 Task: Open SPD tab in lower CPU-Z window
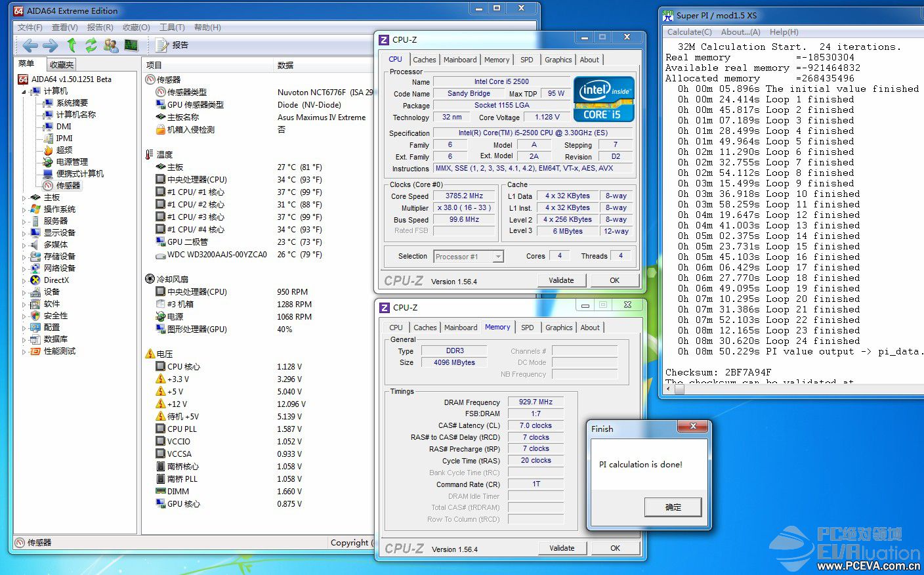(x=528, y=328)
